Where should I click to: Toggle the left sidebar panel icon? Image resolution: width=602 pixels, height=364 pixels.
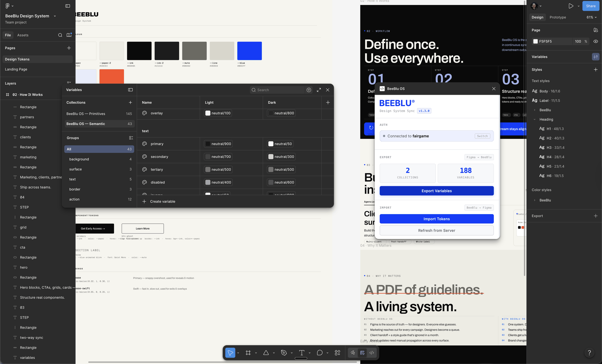(x=68, y=6)
